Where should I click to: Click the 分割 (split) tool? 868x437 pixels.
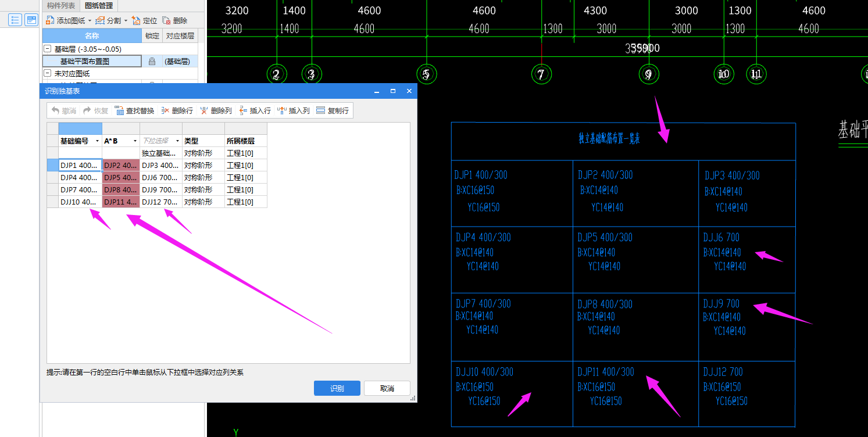108,20
